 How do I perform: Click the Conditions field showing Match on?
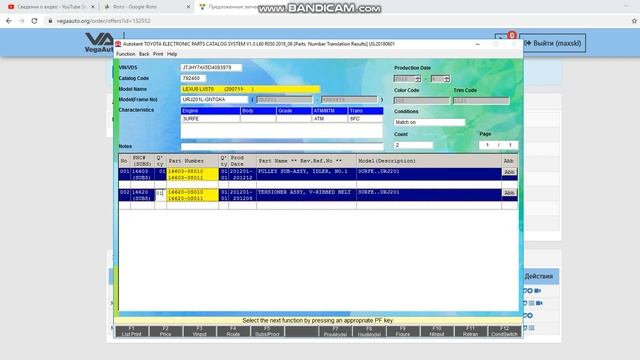click(429, 122)
